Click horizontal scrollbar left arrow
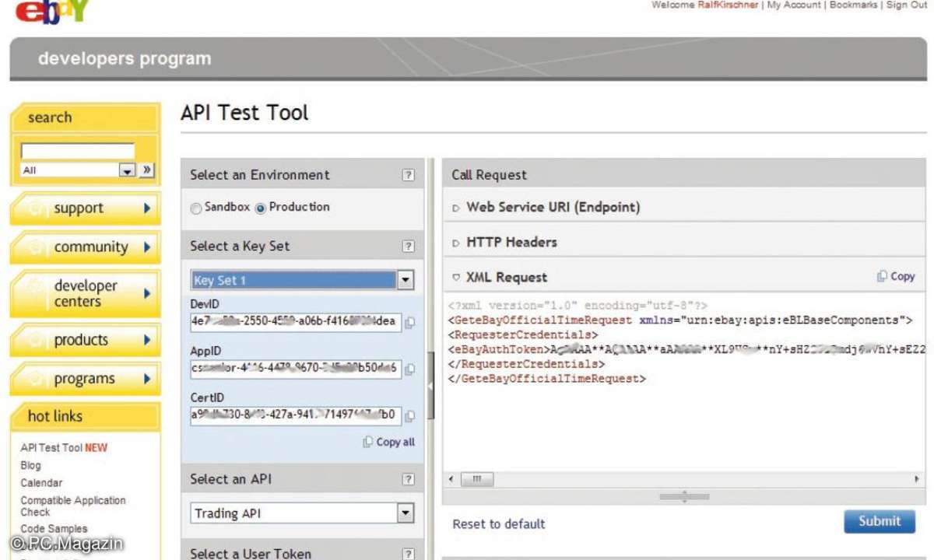Screen dimensions: 934x560 451,479
